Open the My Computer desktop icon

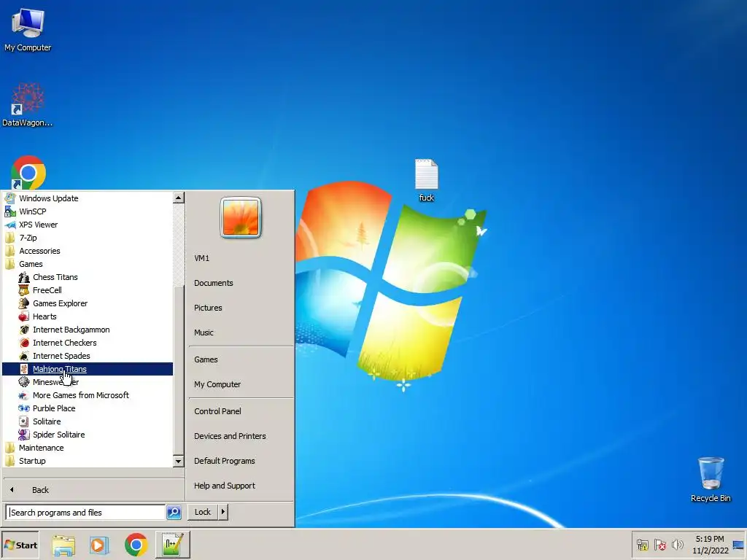pyautogui.click(x=28, y=29)
